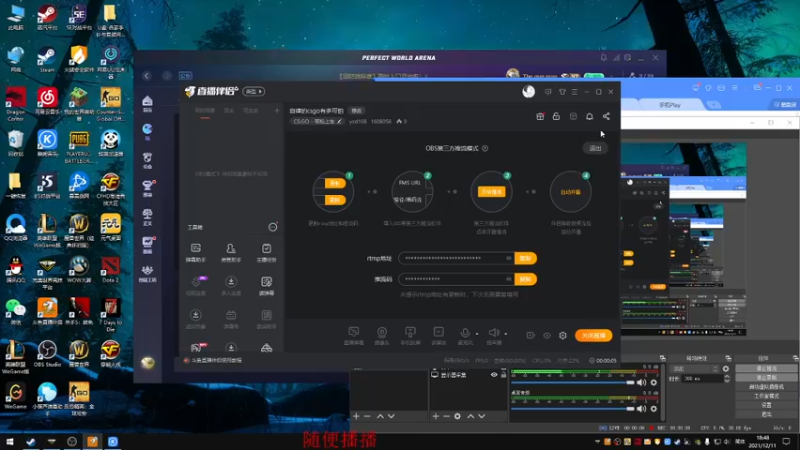Click the speaker icon in the bottom toolbar
The image size is (800, 450).
[493, 333]
